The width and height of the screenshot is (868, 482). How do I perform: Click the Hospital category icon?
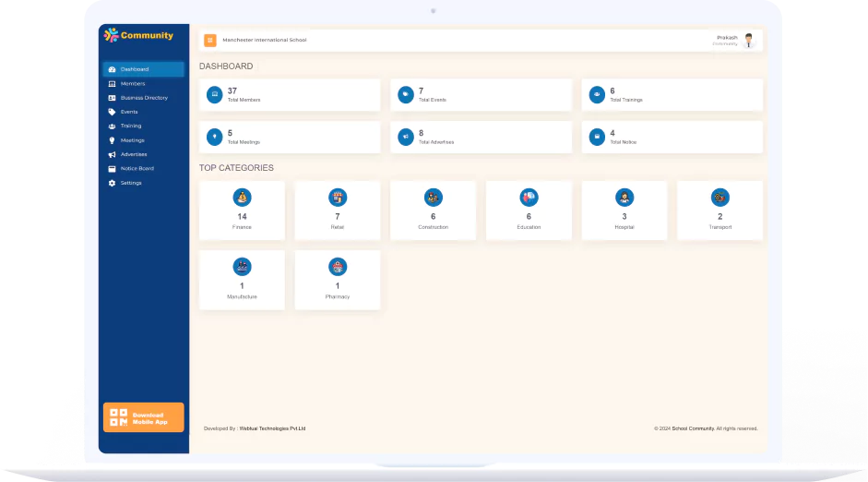(624, 198)
